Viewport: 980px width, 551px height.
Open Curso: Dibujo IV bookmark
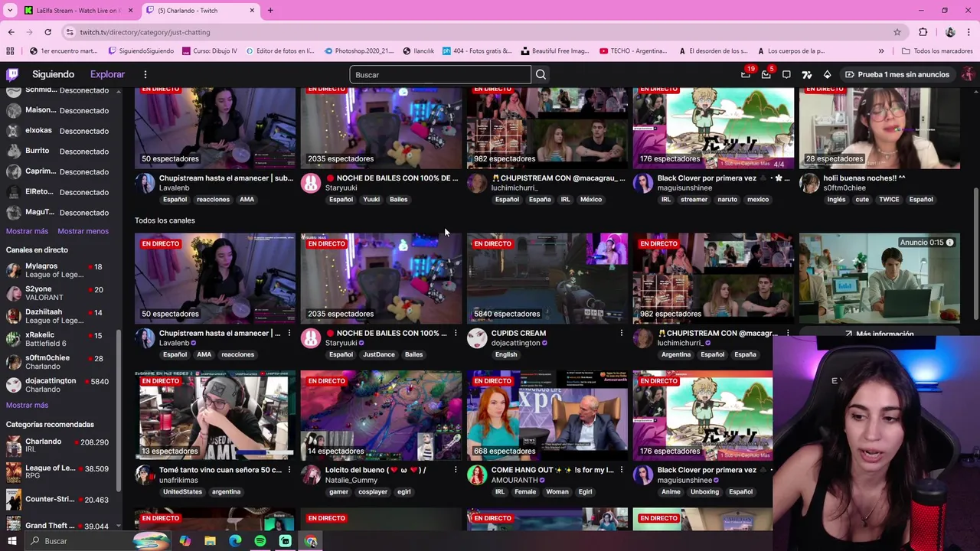(x=209, y=51)
